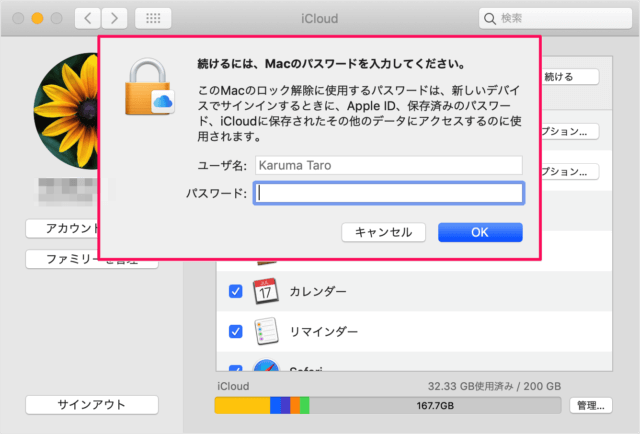The height and width of the screenshot is (434, 640).
Task: Click the green segment of storage bar
Action: pos(304,405)
